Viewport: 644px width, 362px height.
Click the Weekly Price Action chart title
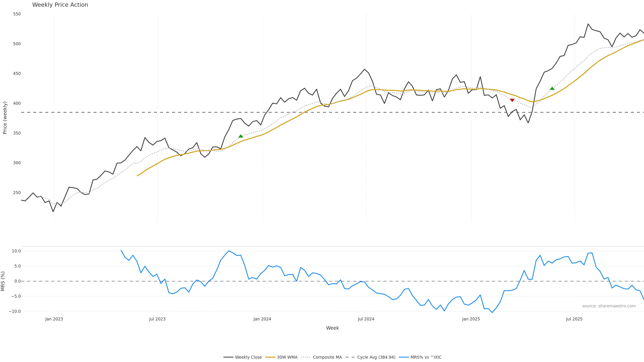(x=60, y=5)
